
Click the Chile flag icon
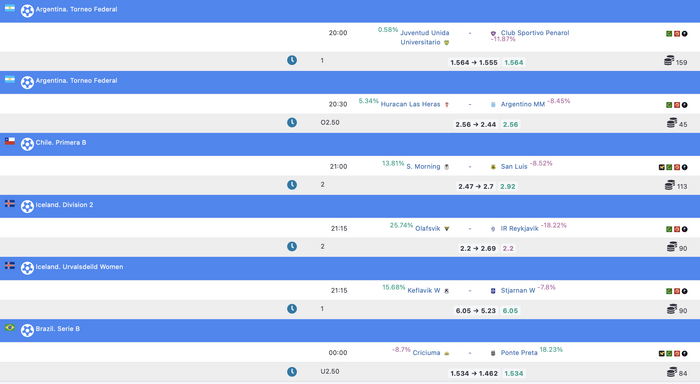click(10, 141)
